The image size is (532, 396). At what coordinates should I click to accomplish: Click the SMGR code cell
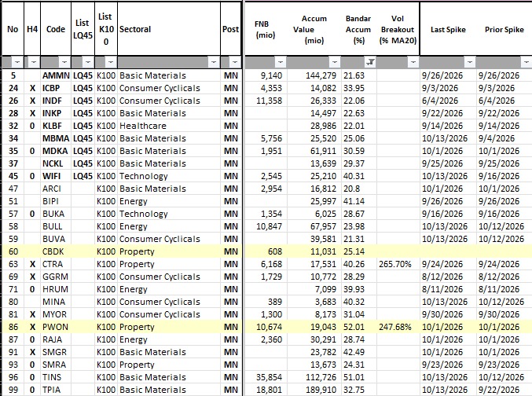[56, 352]
